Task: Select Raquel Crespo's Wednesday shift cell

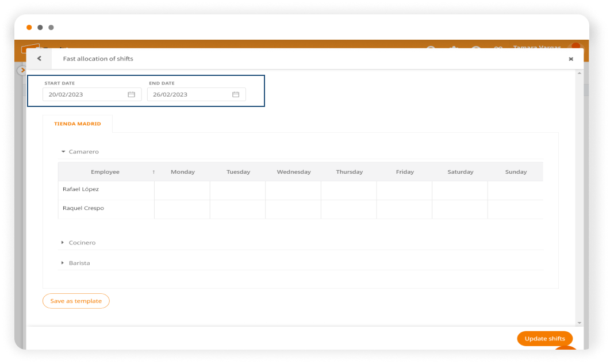Action: click(293, 209)
